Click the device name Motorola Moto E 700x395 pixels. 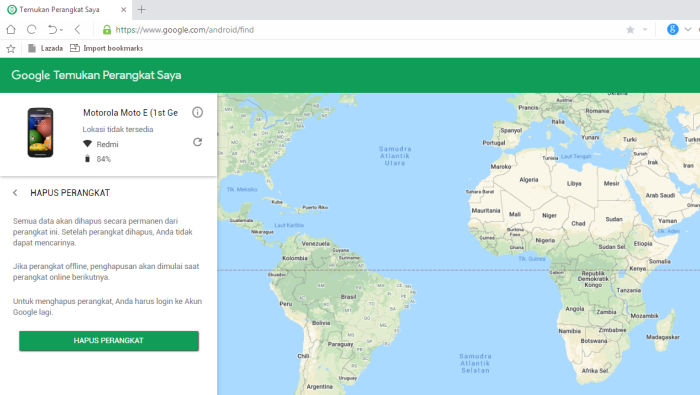pyautogui.click(x=130, y=113)
